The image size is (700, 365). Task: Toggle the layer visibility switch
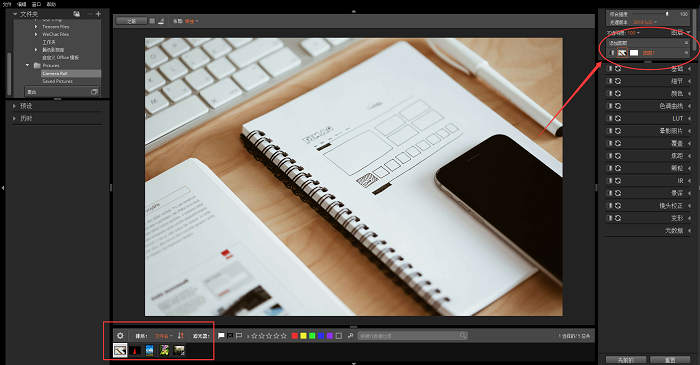612,53
